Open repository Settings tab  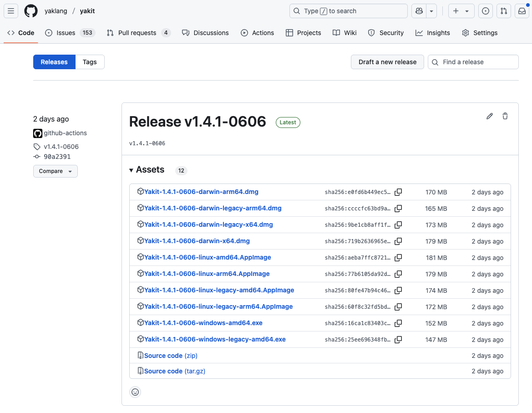click(479, 33)
